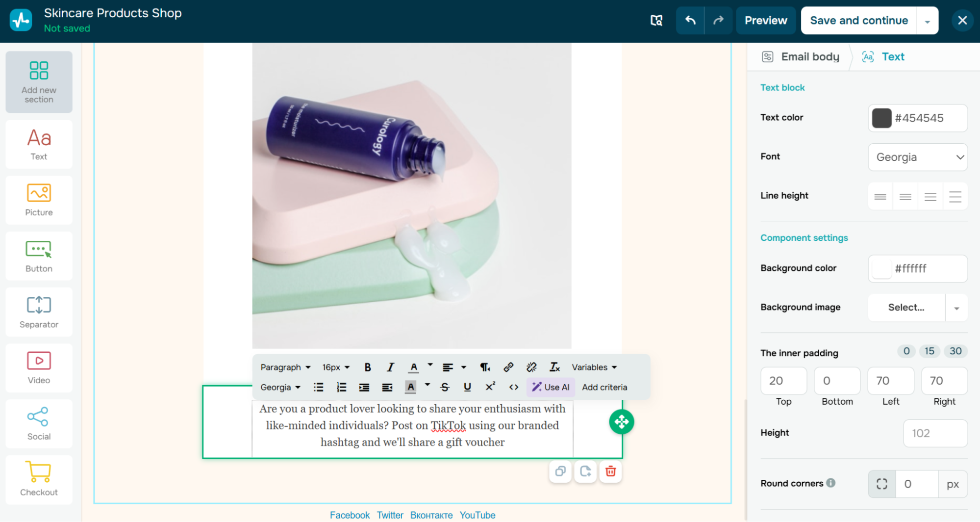Image resolution: width=980 pixels, height=522 pixels.
Task: Toggle underline formatting
Action: click(467, 387)
